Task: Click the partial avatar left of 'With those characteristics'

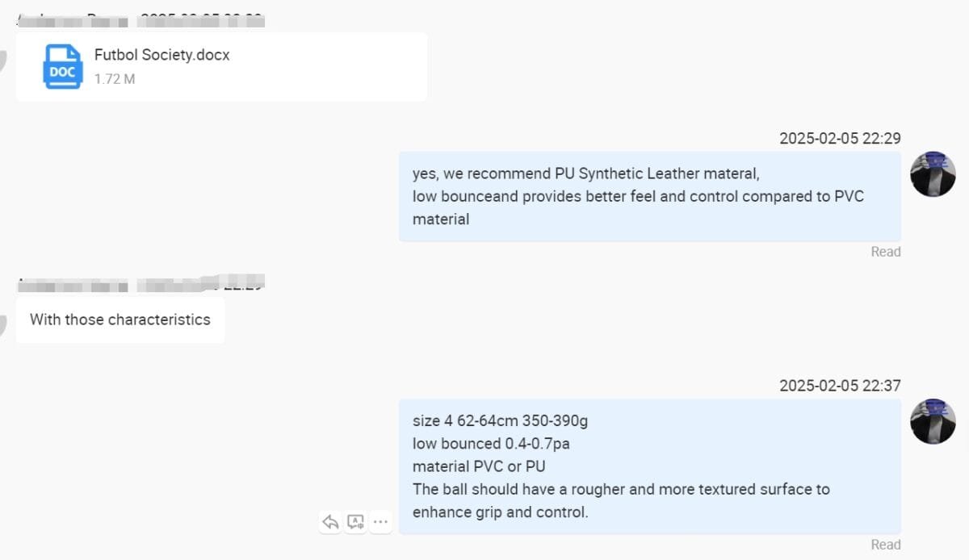Action: pyautogui.click(x=4, y=321)
